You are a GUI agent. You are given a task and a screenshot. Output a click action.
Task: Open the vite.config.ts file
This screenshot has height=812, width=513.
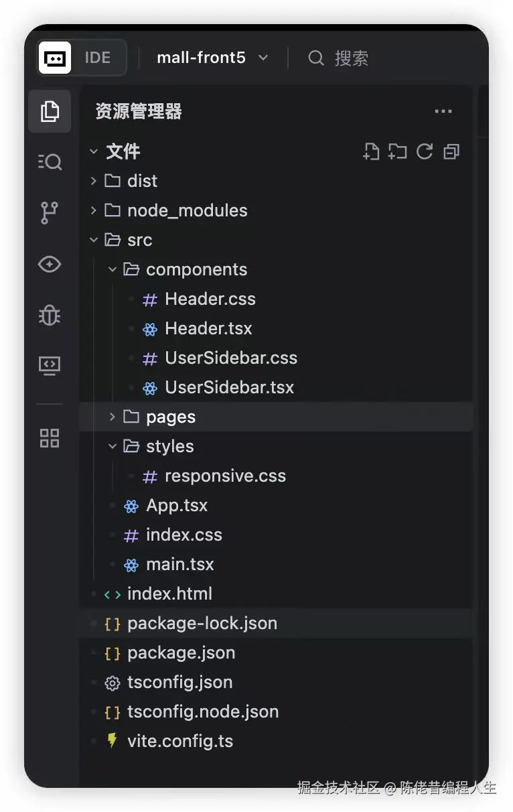(179, 741)
